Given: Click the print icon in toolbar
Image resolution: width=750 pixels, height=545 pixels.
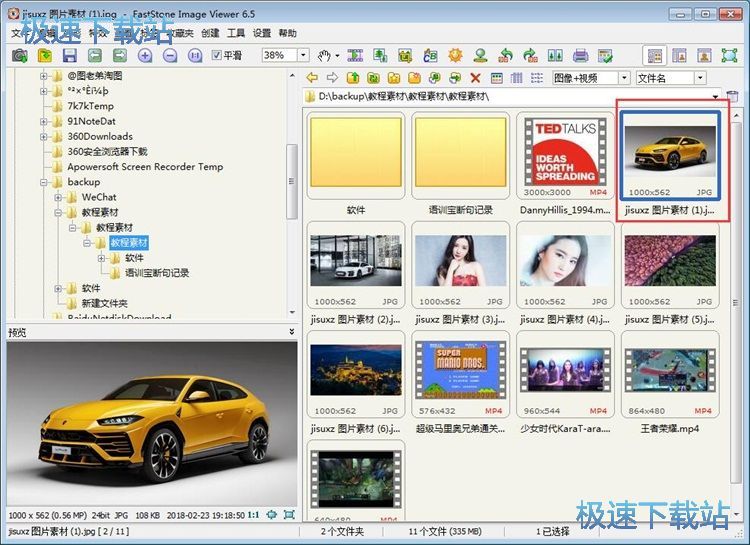Looking at the screenshot, I should [581, 56].
